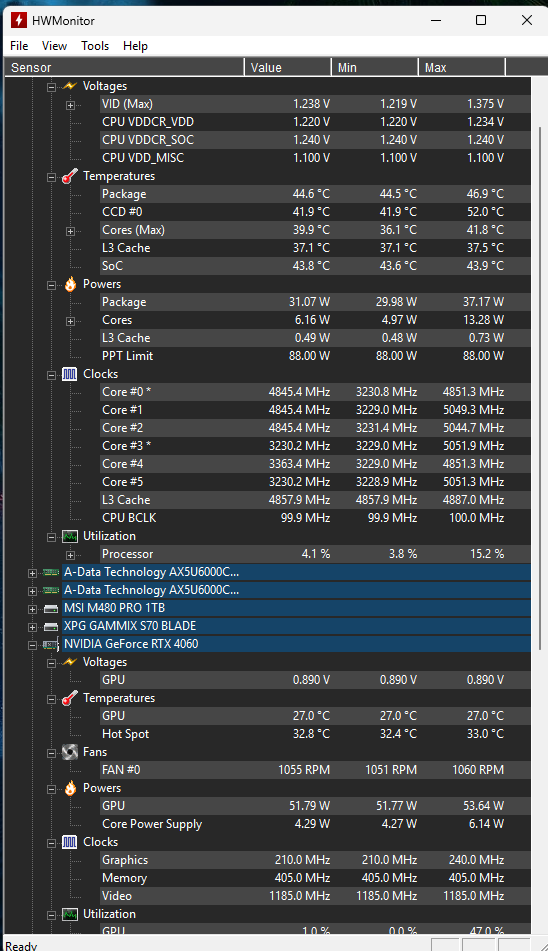This screenshot has width=548, height=951.
Task: Collapse the CPU Clocks section
Action: tap(52, 375)
